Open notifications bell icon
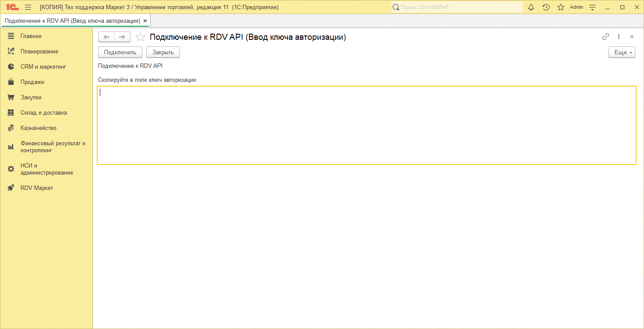644x329 pixels. (531, 7)
